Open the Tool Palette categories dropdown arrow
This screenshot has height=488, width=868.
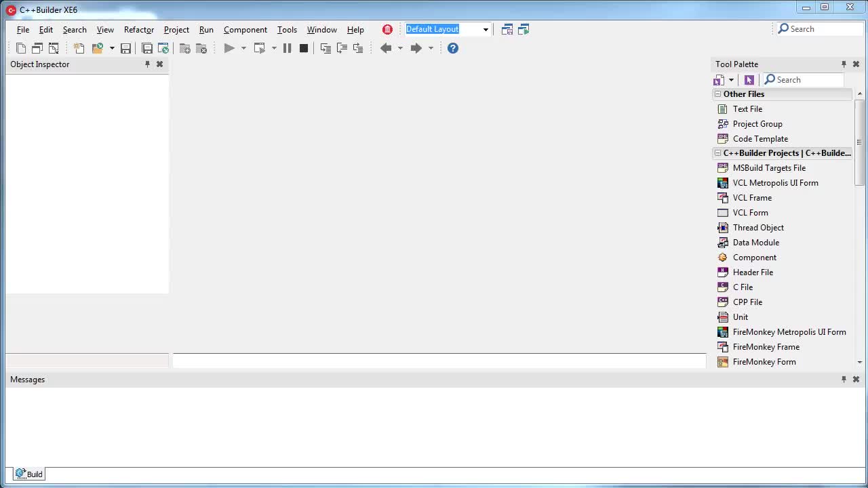(731, 80)
